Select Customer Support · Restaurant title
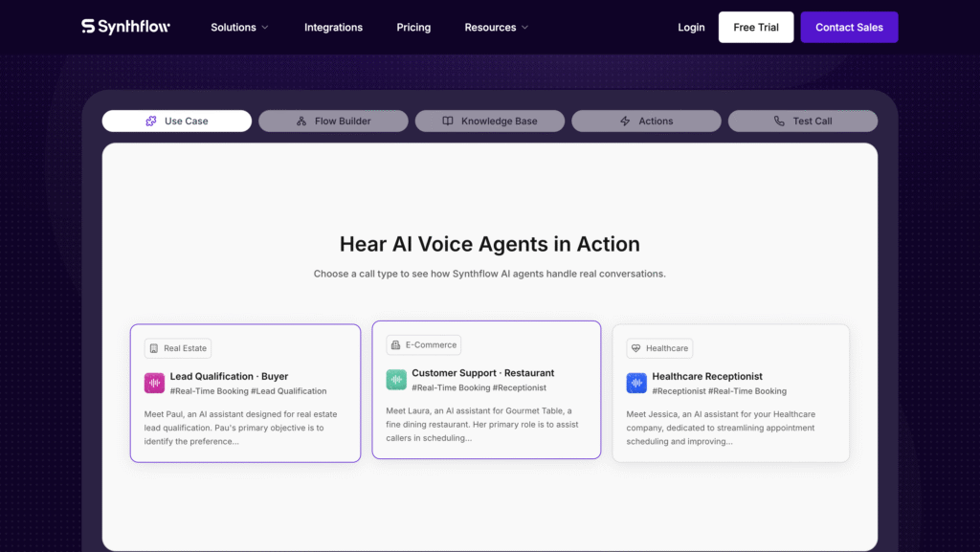 point(482,373)
